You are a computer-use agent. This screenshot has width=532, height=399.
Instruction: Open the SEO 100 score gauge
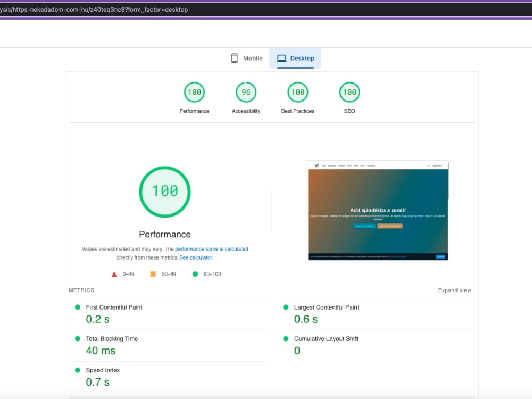[x=350, y=92]
